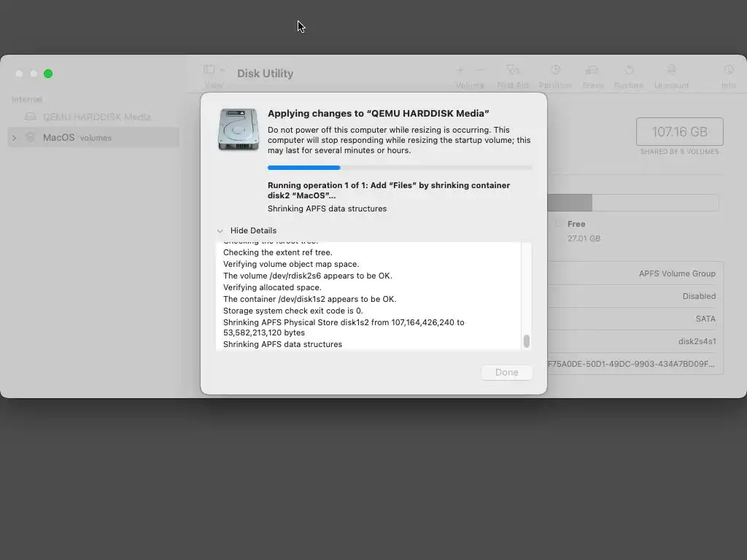Click the Erase toolbar icon
This screenshot has height=560, width=747.
click(592, 70)
